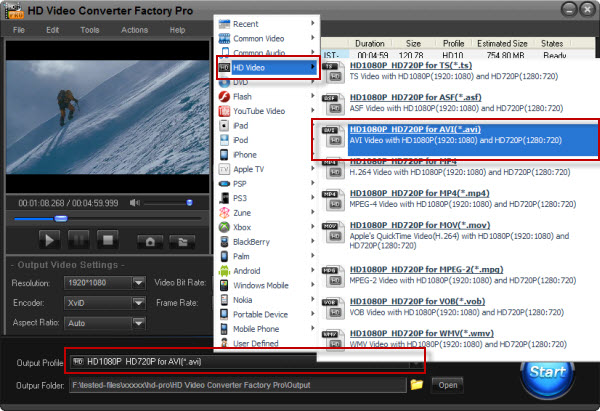Viewport: 600px width, 411px height.
Task: Click the H.264 MP4 profile icon
Action: 332,169
